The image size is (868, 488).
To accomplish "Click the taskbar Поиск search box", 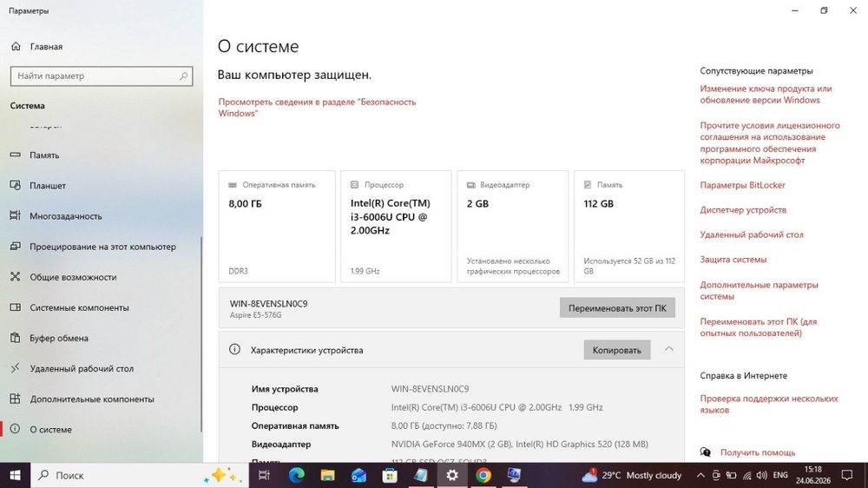I will point(138,475).
